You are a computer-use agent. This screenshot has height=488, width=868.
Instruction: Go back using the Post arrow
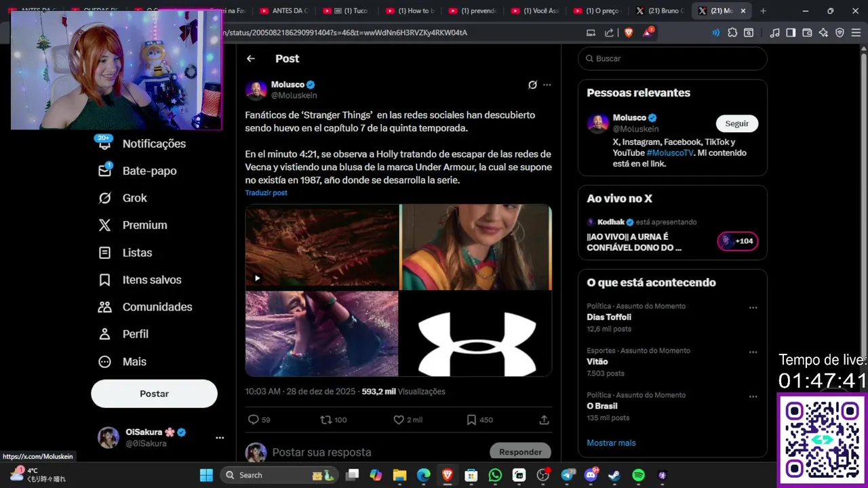pyautogui.click(x=251, y=58)
